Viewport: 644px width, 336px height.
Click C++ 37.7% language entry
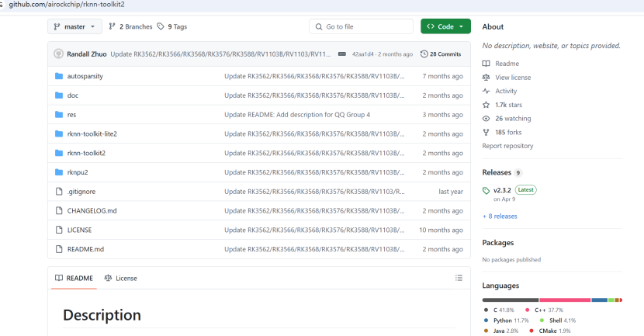click(544, 310)
